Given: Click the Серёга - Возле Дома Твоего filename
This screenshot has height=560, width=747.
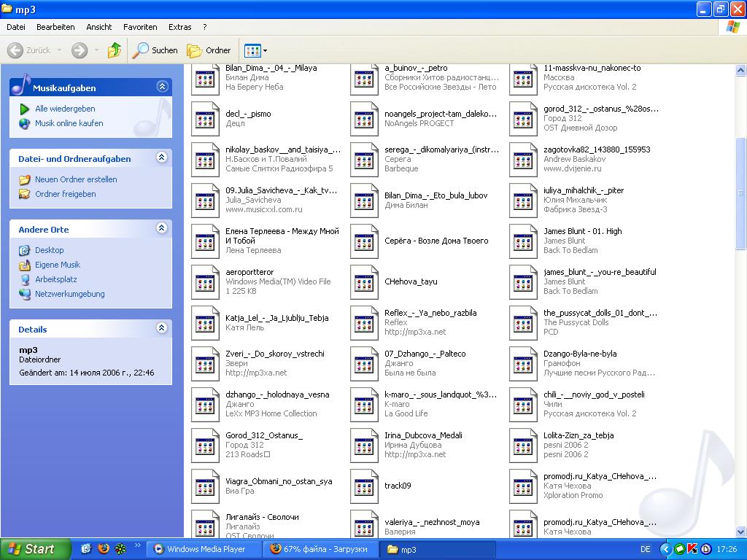Looking at the screenshot, I should click(436, 241).
